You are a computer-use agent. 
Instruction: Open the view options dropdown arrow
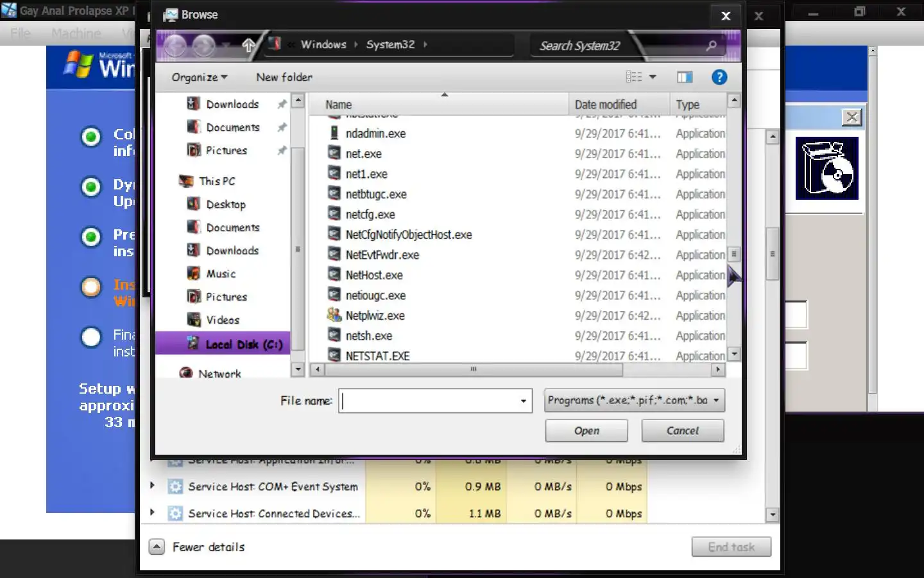653,77
